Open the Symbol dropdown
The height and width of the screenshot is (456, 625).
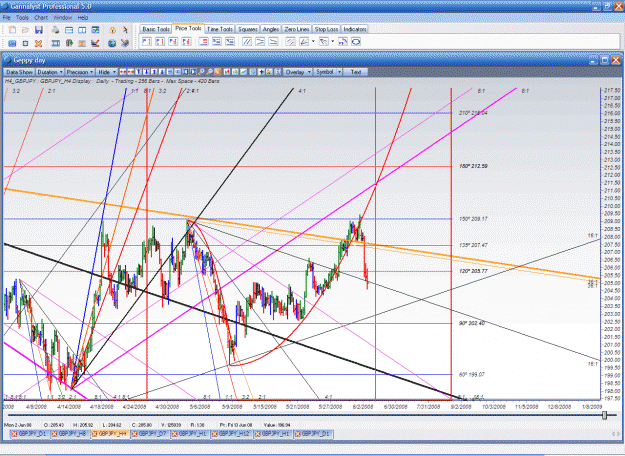[328, 72]
